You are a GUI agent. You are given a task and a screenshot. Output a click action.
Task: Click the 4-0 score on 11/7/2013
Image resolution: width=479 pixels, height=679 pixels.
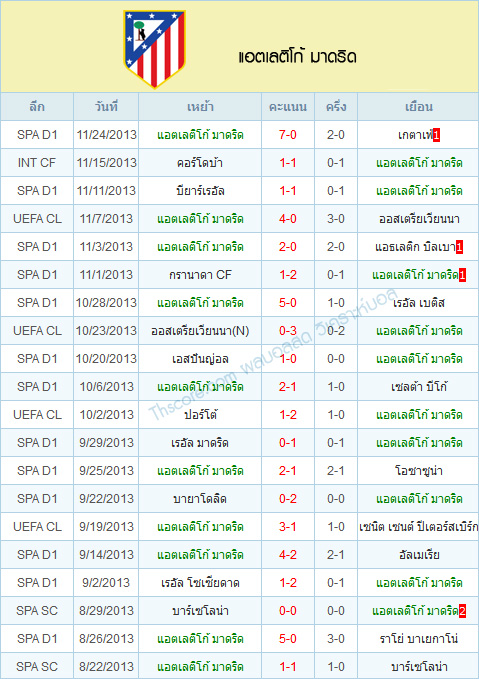point(288,219)
